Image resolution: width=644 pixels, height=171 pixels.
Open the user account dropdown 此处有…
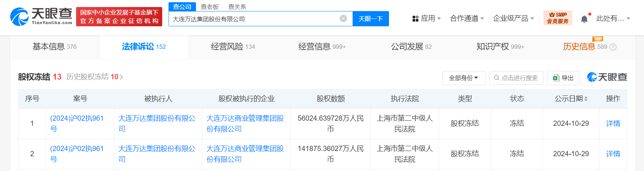tap(613, 19)
